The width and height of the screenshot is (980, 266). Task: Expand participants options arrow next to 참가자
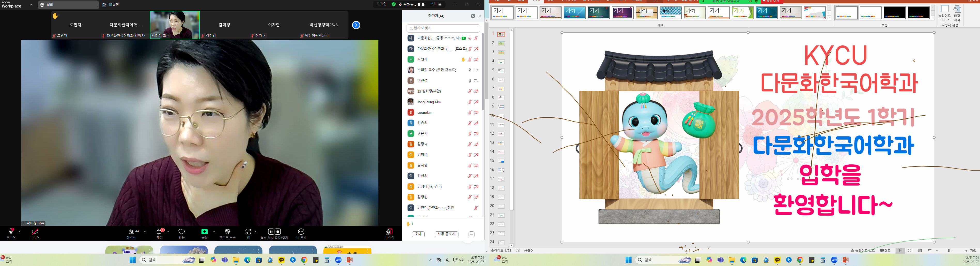[145, 231]
